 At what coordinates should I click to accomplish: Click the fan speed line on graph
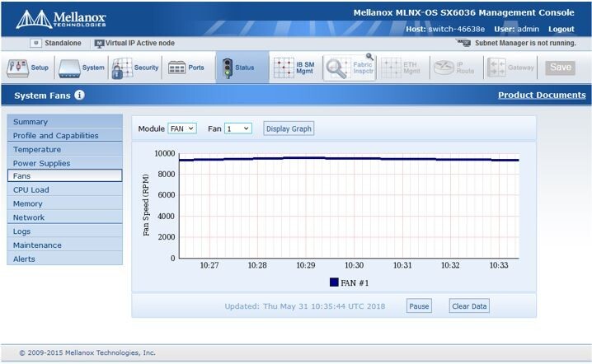pyautogui.click(x=349, y=158)
